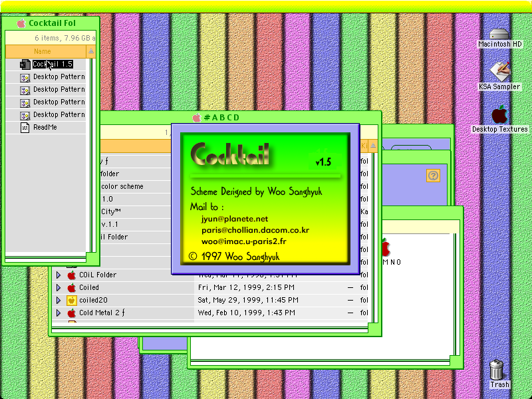
Task: Expand the COiL Folder disclosure triangle
Action: click(59, 275)
